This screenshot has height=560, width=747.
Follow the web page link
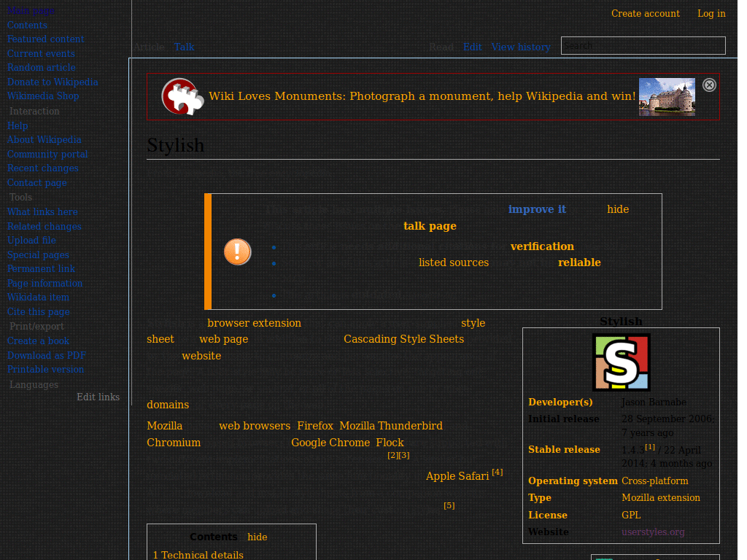(x=223, y=339)
